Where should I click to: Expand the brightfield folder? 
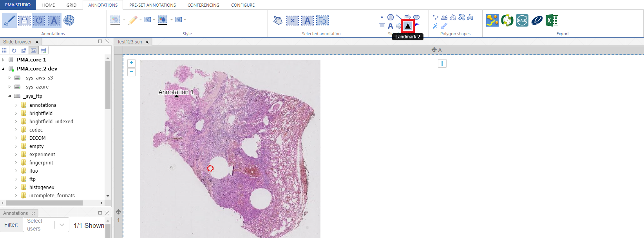click(16, 114)
